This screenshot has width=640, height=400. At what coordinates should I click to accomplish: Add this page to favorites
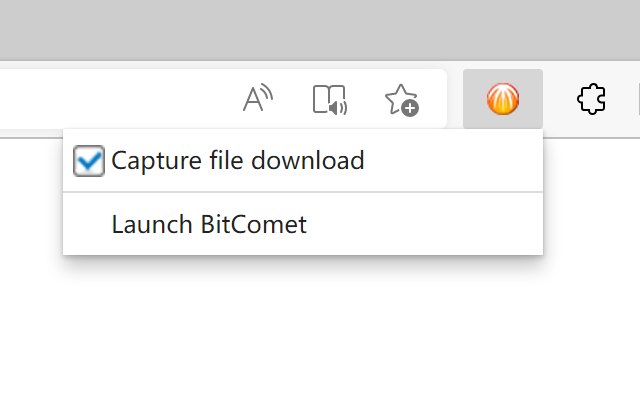[401, 99]
